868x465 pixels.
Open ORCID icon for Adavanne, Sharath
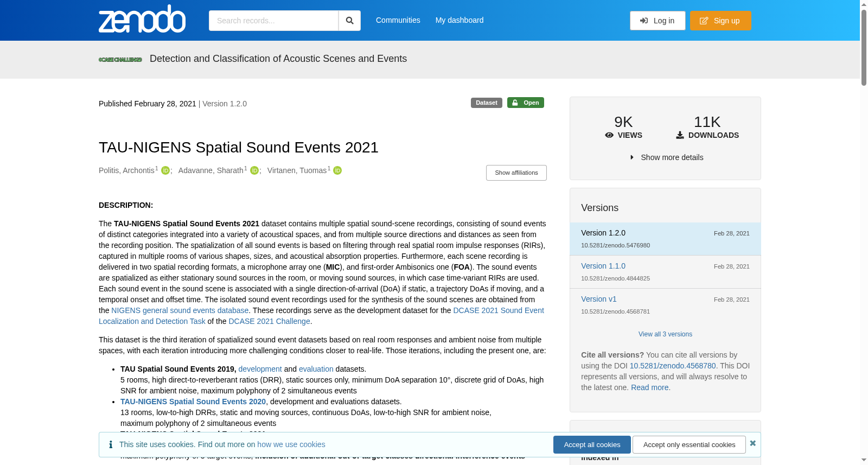pyautogui.click(x=254, y=170)
